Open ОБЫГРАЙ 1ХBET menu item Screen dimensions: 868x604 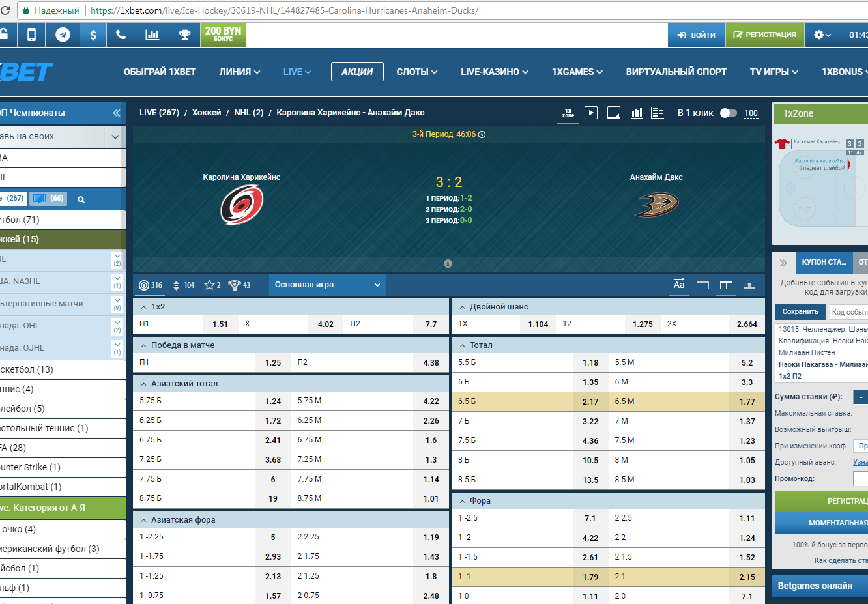(160, 72)
